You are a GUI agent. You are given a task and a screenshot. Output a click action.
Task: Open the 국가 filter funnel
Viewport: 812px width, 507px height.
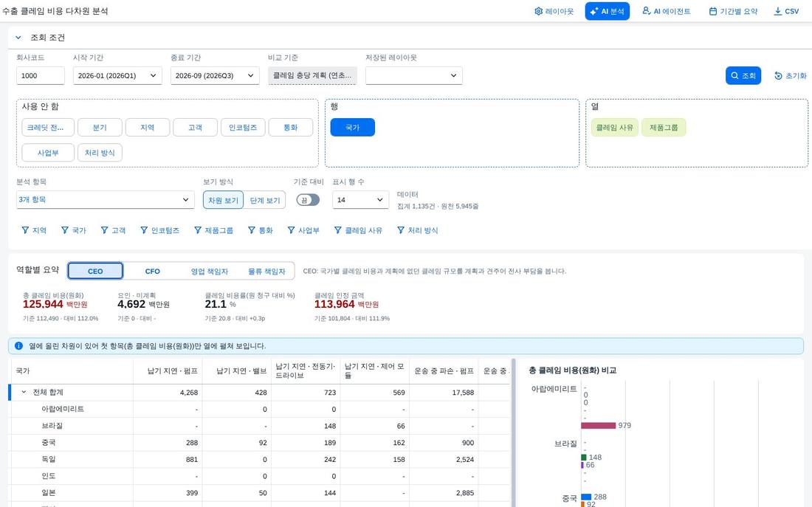pyautogui.click(x=73, y=230)
